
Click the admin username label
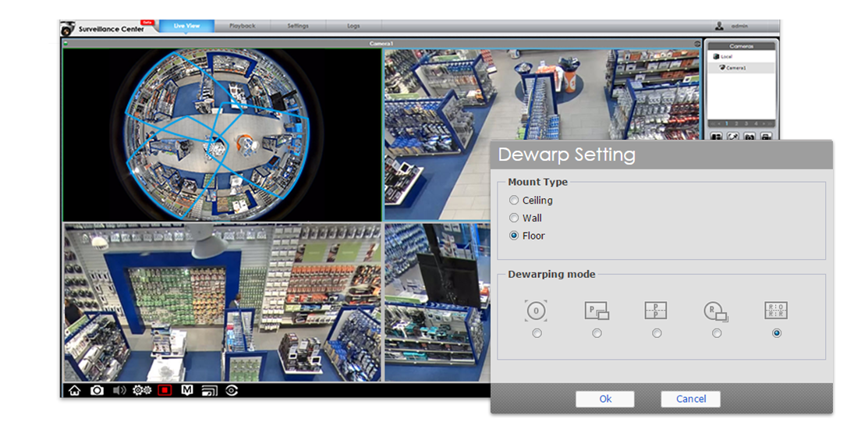[739, 26]
